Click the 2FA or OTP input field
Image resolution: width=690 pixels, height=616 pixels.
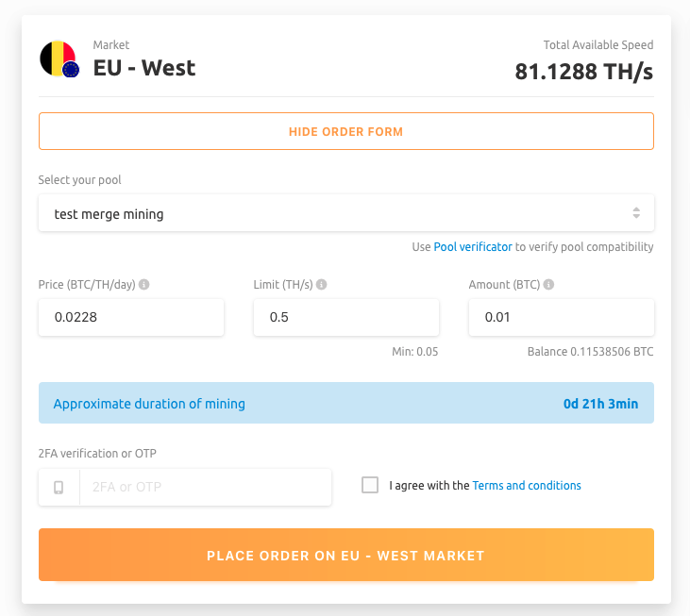pos(205,487)
